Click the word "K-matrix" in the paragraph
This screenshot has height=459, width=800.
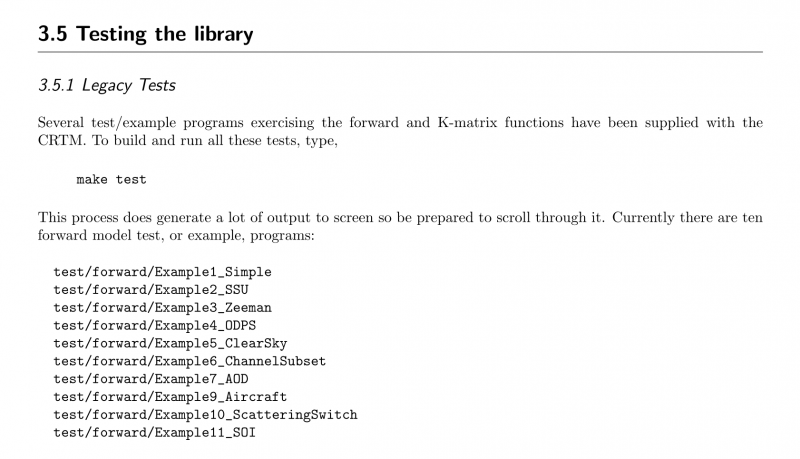point(467,123)
